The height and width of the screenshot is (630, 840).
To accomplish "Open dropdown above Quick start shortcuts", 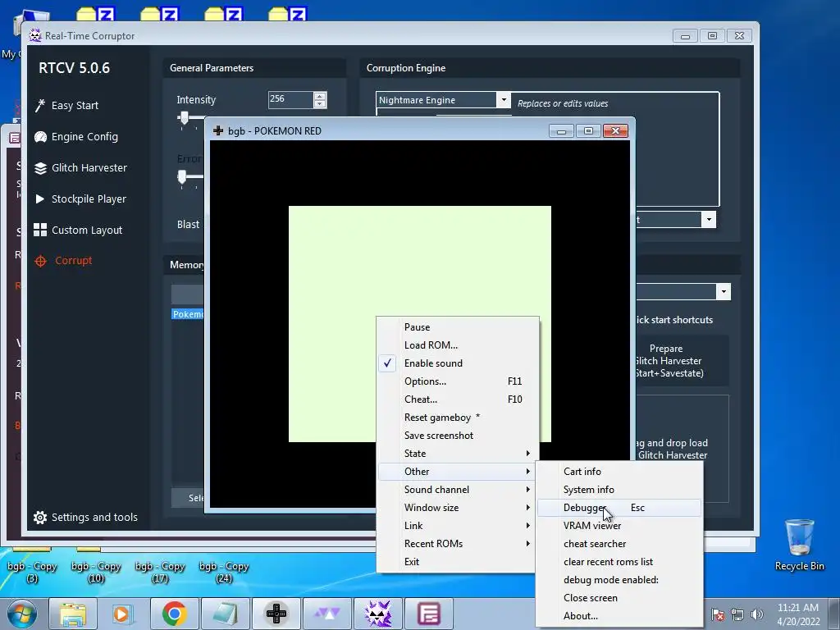I will tap(724, 292).
